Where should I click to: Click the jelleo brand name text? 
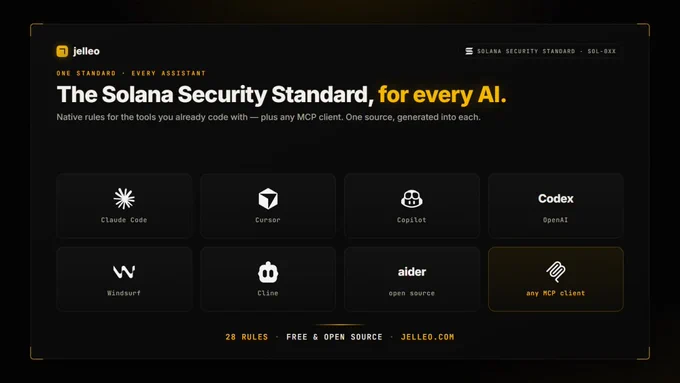(x=86, y=51)
